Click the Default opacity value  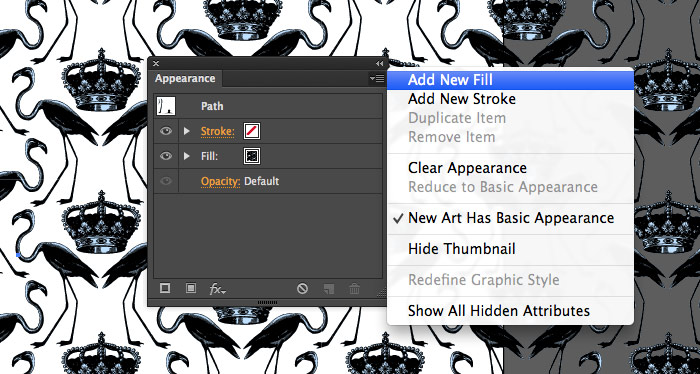(262, 181)
